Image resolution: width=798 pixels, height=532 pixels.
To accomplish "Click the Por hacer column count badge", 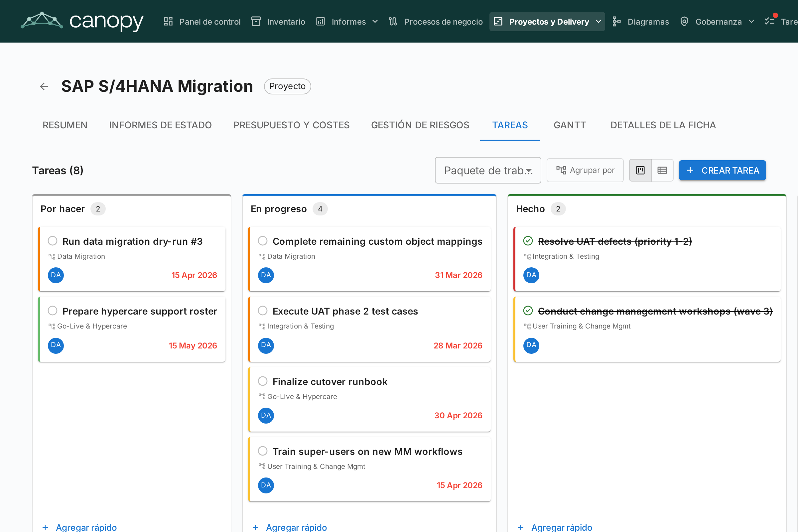I will pos(98,209).
